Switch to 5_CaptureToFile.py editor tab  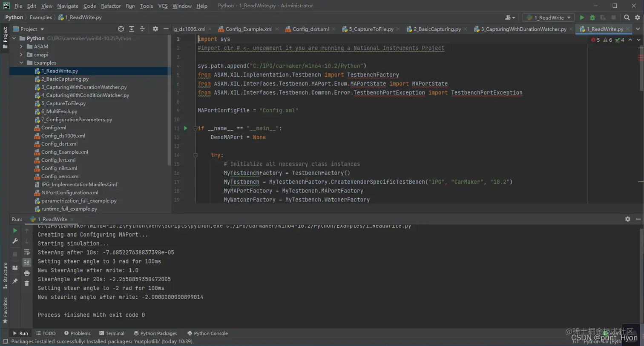click(x=371, y=29)
